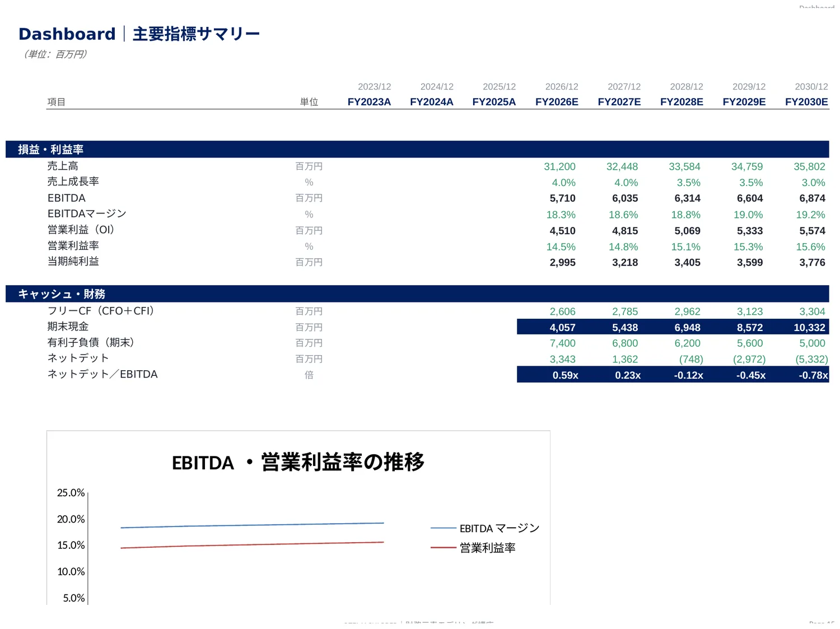Select leverage ratio cell -0.78x
The width and height of the screenshot is (840, 629).
tap(798, 375)
